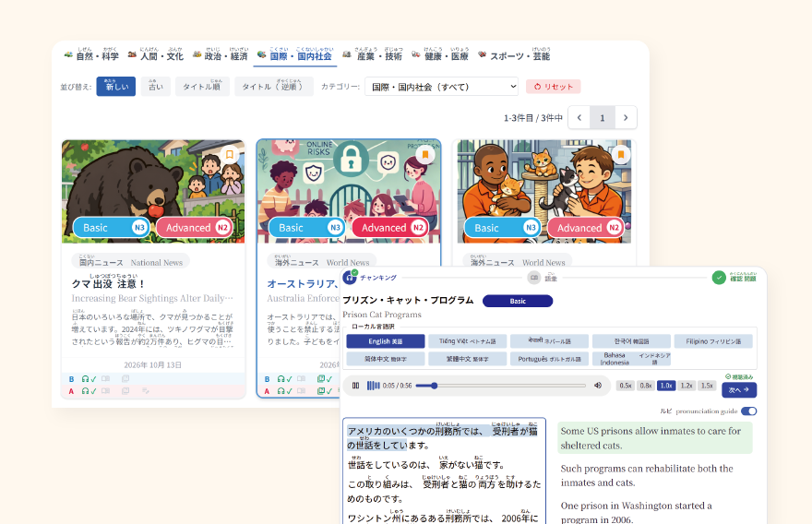Select English 英語 translation
Screen dimensions: 812x524
[x=386, y=341]
